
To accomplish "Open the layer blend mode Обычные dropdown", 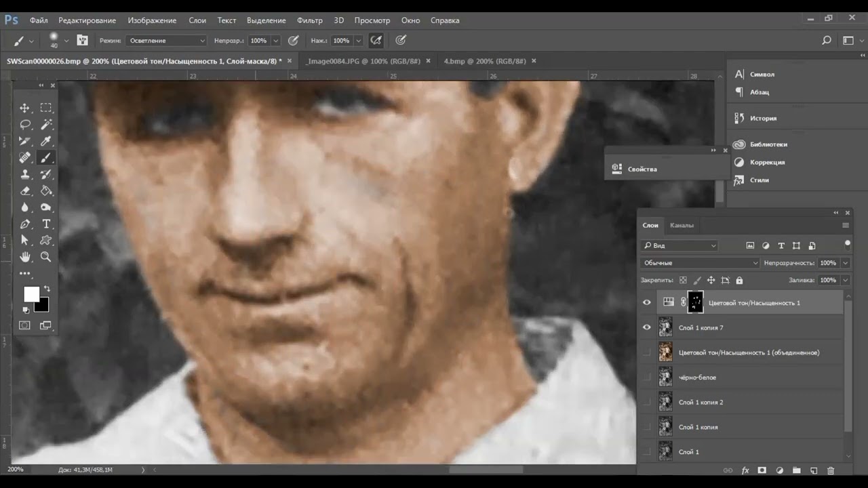I will click(x=700, y=263).
